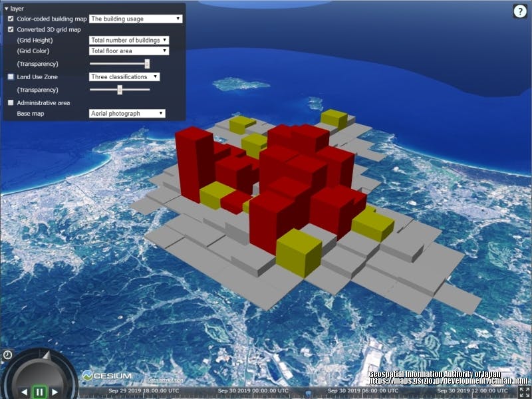Toggle fullscreen mode icon
532x399 pixels.
pyautogui.click(x=525, y=392)
